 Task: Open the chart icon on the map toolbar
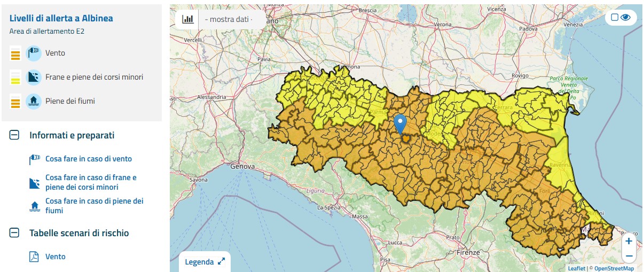click(x=188, y=19)
